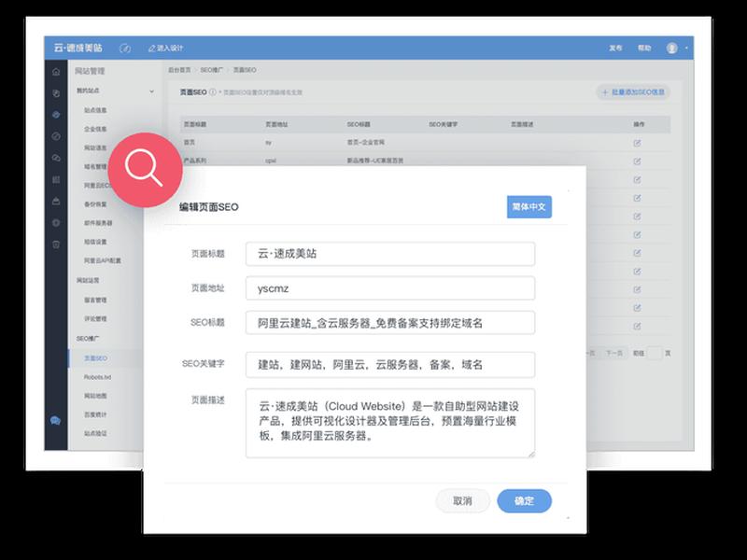Go to 后台首页 in the breadcrumb
This screenshot has width=747, height=560.
pyautogui.click(x=179, y=70)
